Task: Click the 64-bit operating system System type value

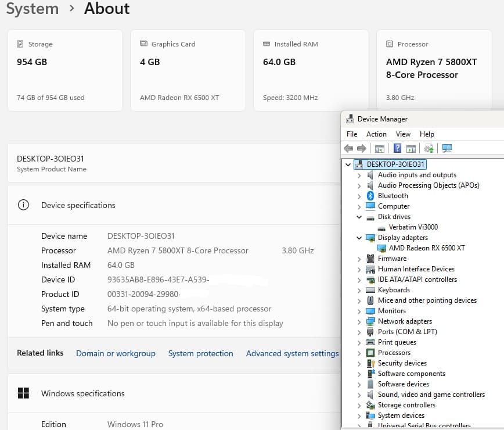Action: [189, 309]
